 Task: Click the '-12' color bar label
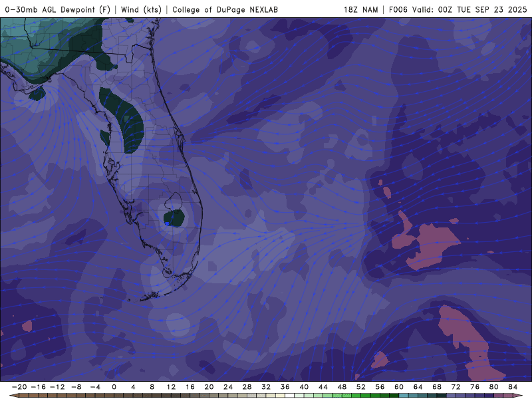(57, 387)
